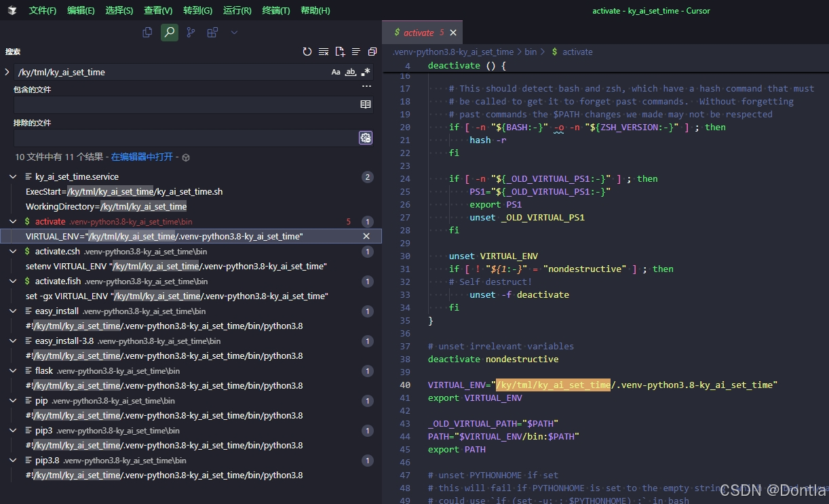
Task: Click the Refresh search results icon
Action: (x=307, y=52)
